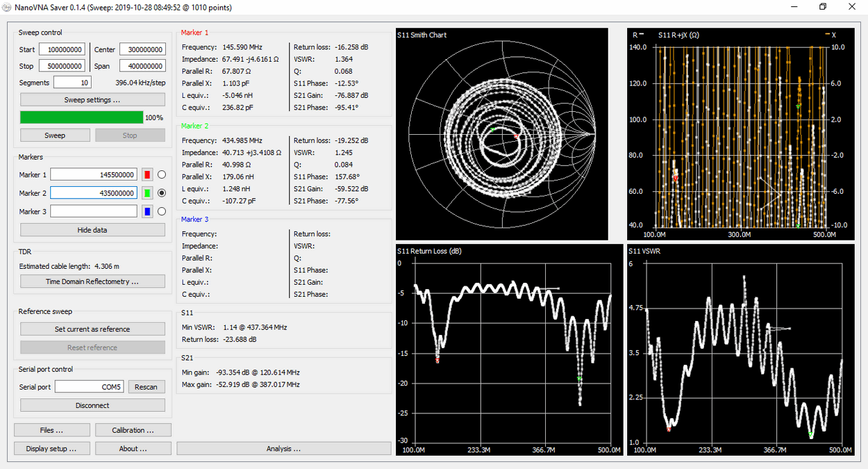Open Display setup options
The width and height of the screenshot is (868, 469).
pyautogui.click(x=51, y=449)
